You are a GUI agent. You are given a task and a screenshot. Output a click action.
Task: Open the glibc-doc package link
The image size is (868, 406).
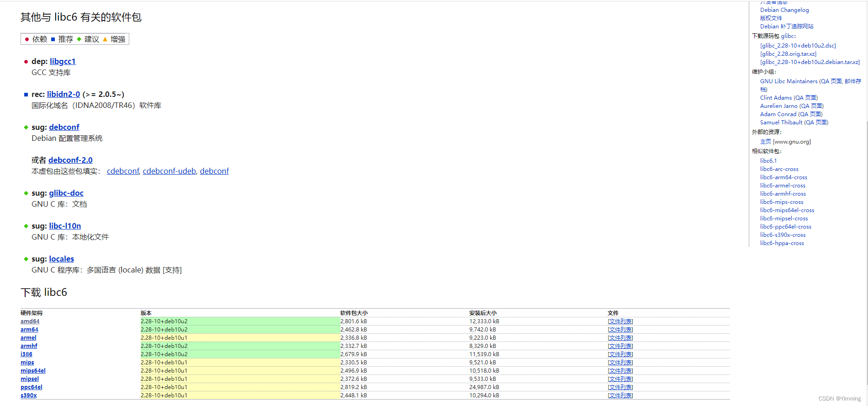click(66, 193)
